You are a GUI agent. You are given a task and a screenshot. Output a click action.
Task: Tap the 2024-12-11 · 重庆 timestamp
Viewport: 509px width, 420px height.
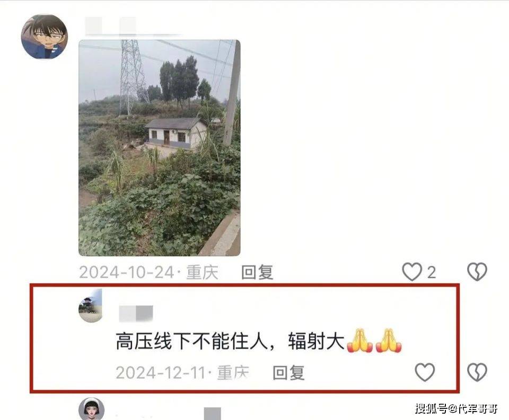(x=182, y=373)
